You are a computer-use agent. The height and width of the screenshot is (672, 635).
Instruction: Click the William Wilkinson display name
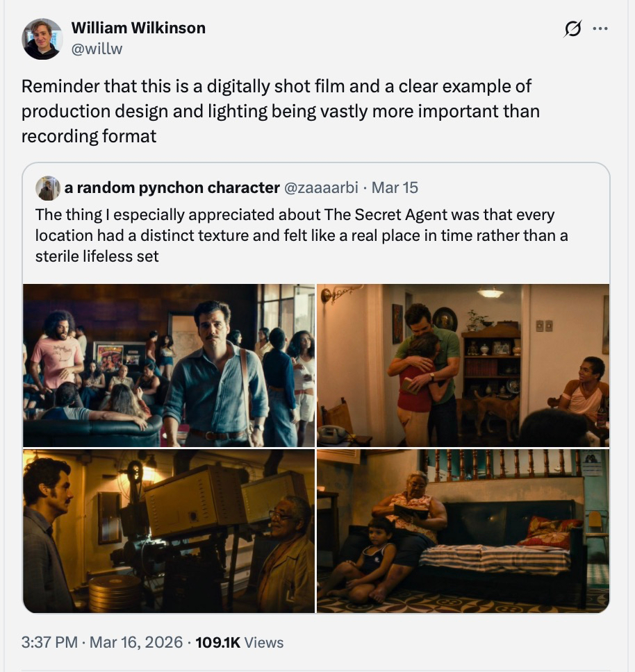pyautogui.click(x=138, y=28)
